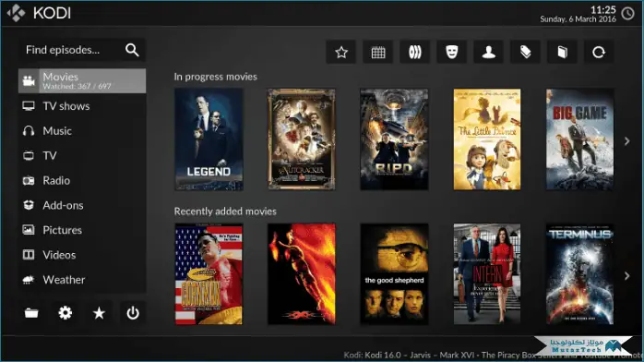Viewport: 644px width, 362px height.
Task: Open the TV shows section
Action: coord(82,106)
